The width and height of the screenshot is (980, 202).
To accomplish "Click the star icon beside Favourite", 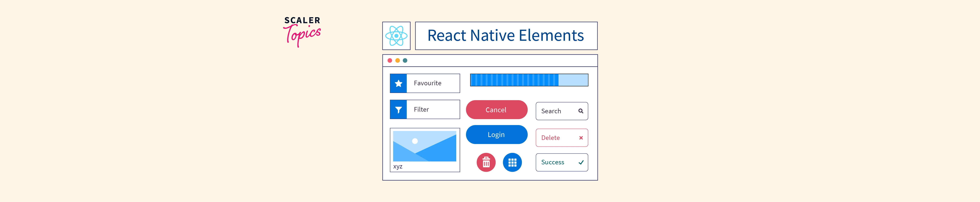I will click(x=398, y=83).
